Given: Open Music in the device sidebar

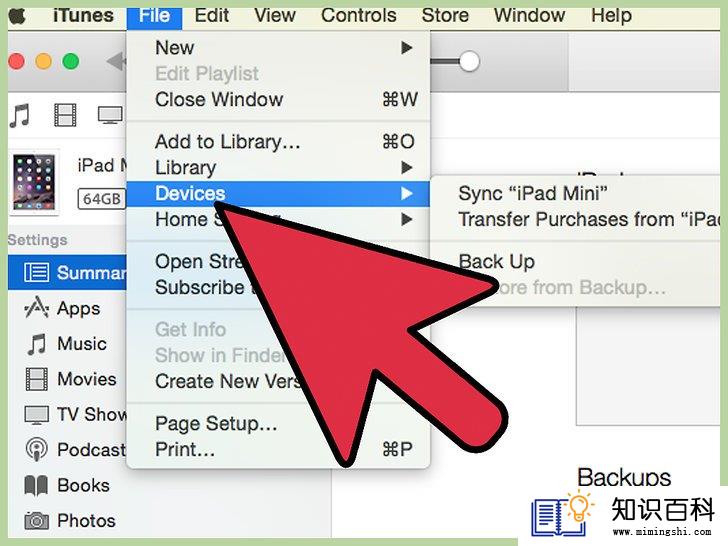Looking at the screenshot, I should [67, 344].
